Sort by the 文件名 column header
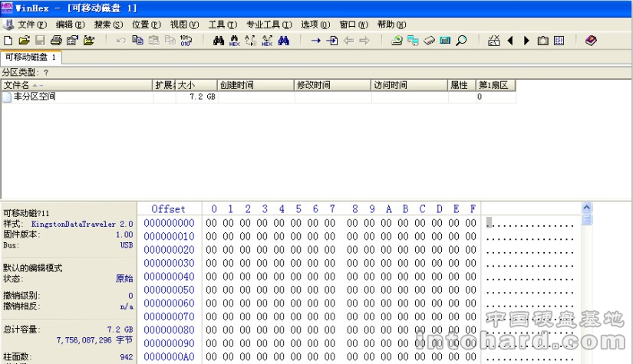 coord(77,85)
